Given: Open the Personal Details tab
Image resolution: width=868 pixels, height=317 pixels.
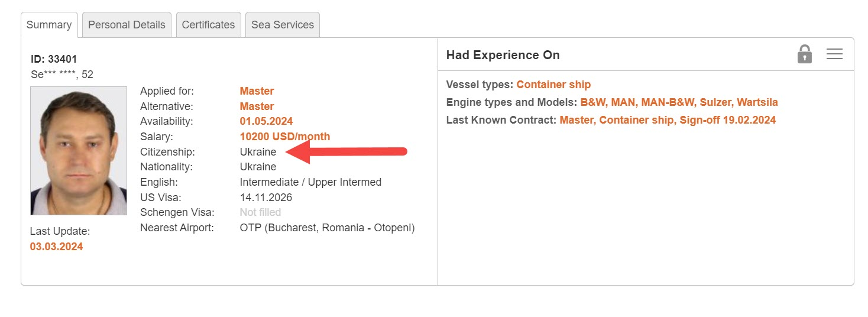Looking at the screenshot, I should 127,25.
